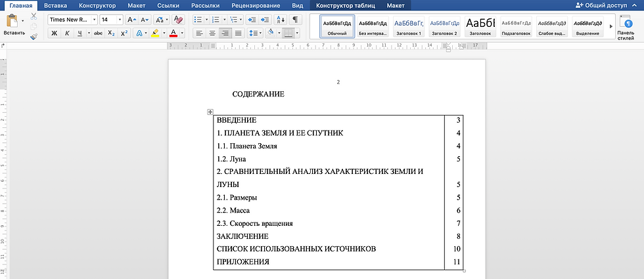
Task: Open the Paste options dropdown arrow
Action: point(22,20)
